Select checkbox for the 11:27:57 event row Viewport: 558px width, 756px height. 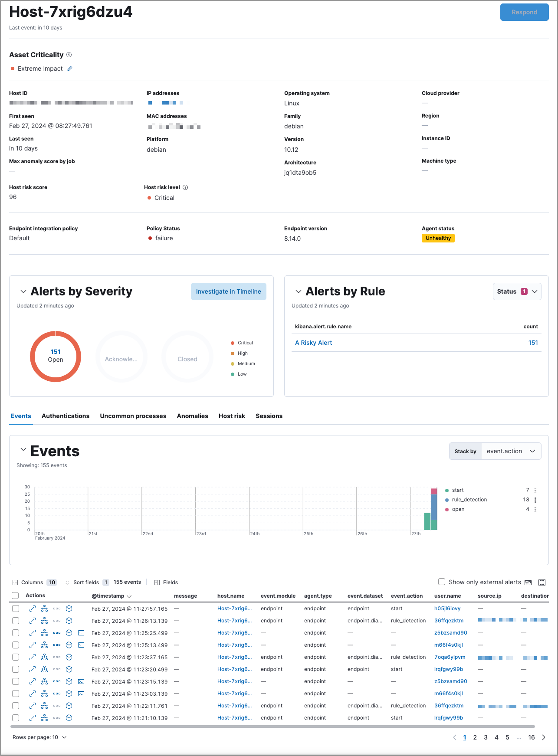click(16, 609)
